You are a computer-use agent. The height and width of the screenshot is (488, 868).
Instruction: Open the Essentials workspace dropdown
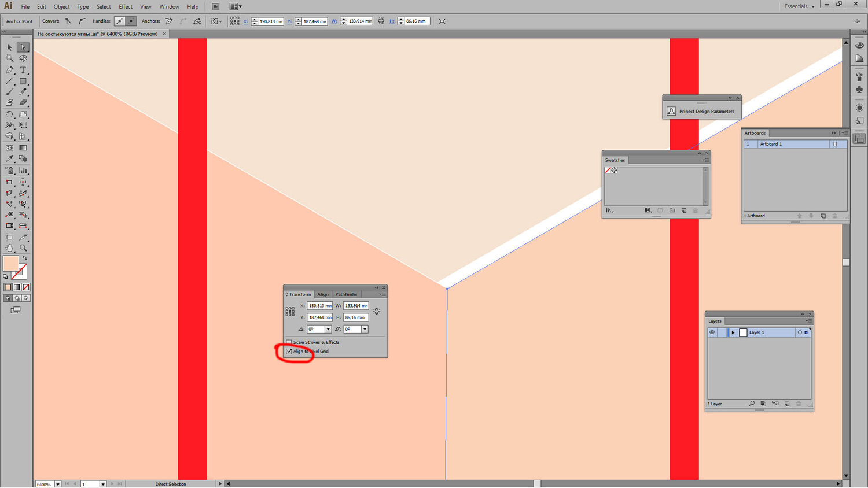point(799,6)
